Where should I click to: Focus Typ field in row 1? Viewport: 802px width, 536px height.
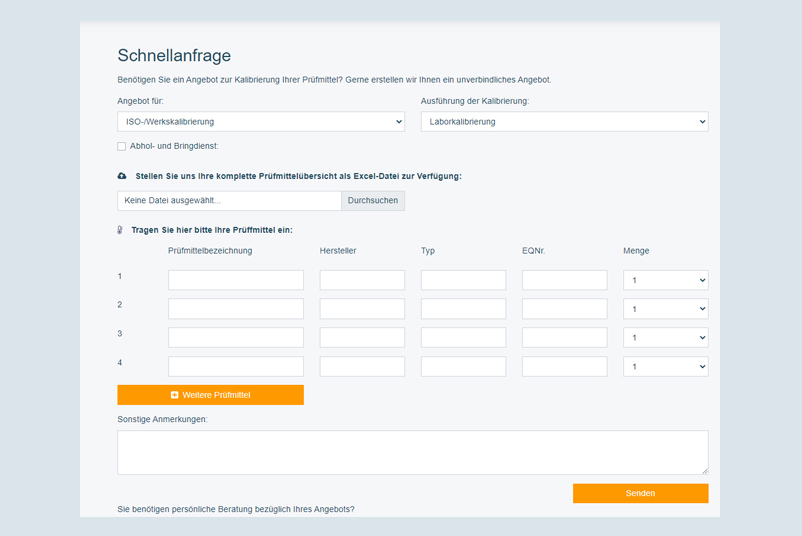pyautogui.click(x=463, y=280)
